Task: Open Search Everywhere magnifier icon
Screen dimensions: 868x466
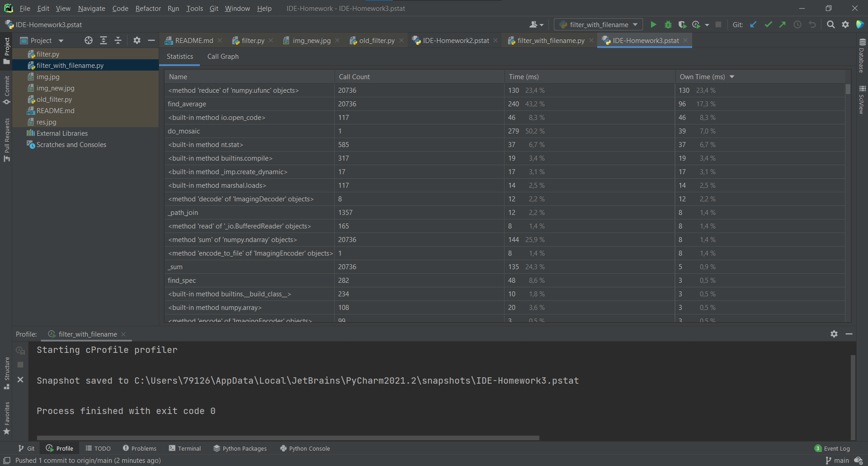Action: 830,25
